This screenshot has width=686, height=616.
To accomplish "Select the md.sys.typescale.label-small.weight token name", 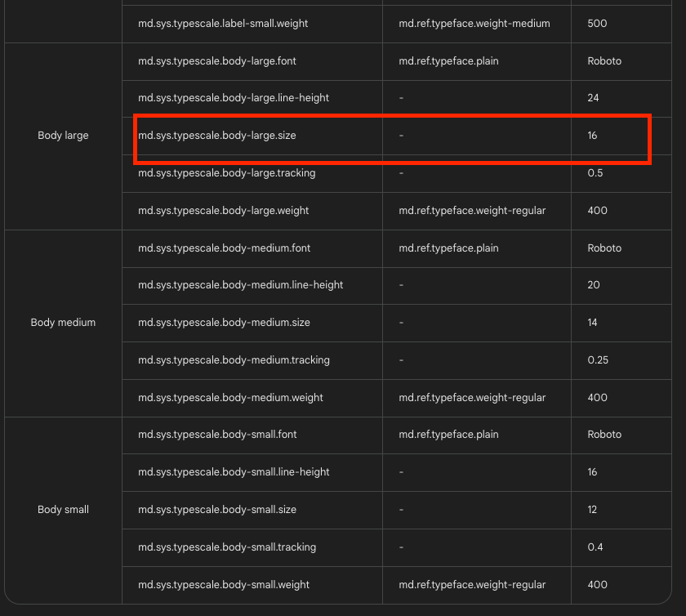I will [221, 24].
